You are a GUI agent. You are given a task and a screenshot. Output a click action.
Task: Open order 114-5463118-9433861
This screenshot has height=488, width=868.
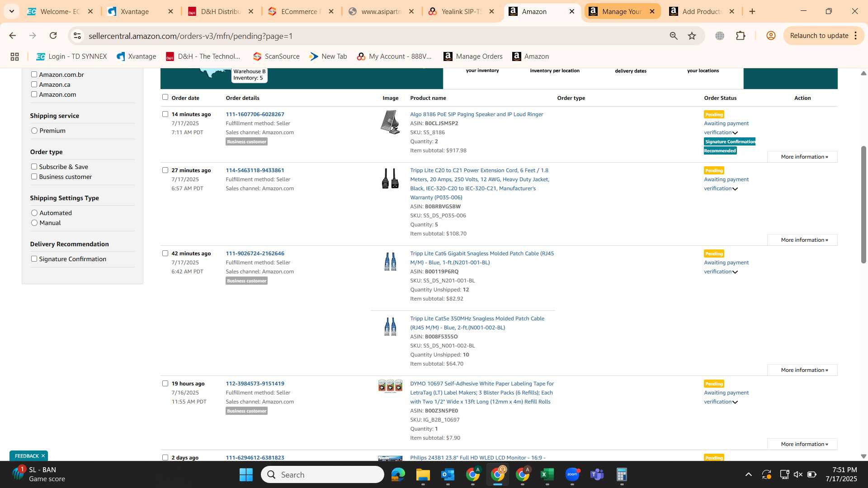255,170
